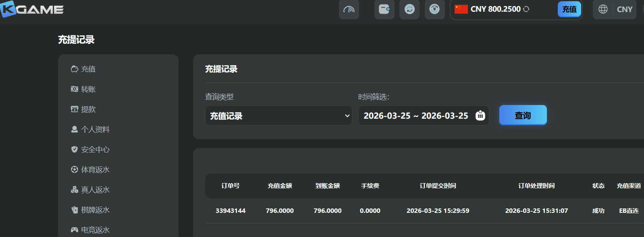Click the date range filter field
The image size is (644, 237).
click(x=415, y=116)
